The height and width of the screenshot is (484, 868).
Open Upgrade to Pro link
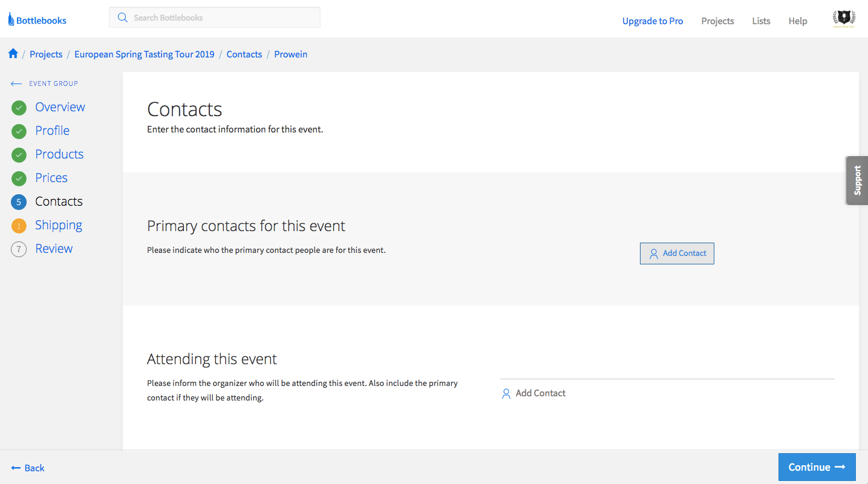pos(653,21)
